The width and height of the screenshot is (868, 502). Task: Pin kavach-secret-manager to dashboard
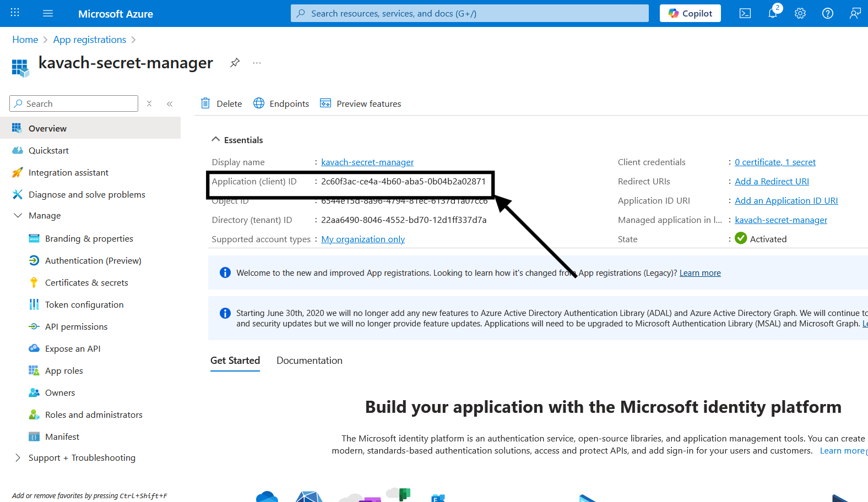coord(235,63)
